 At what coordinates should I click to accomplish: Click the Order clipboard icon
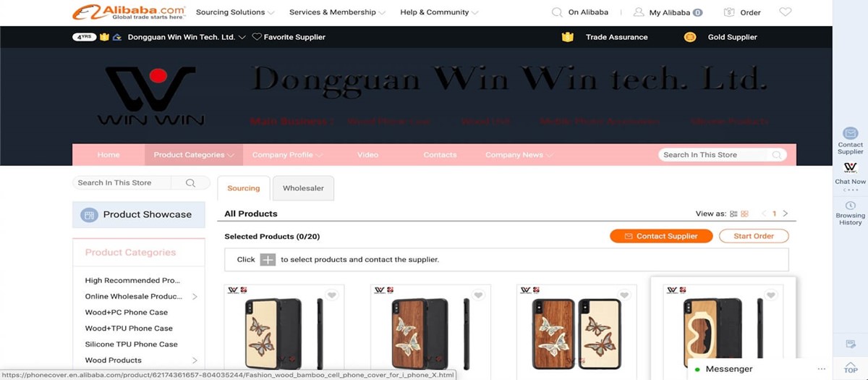[x=729, y=12]
